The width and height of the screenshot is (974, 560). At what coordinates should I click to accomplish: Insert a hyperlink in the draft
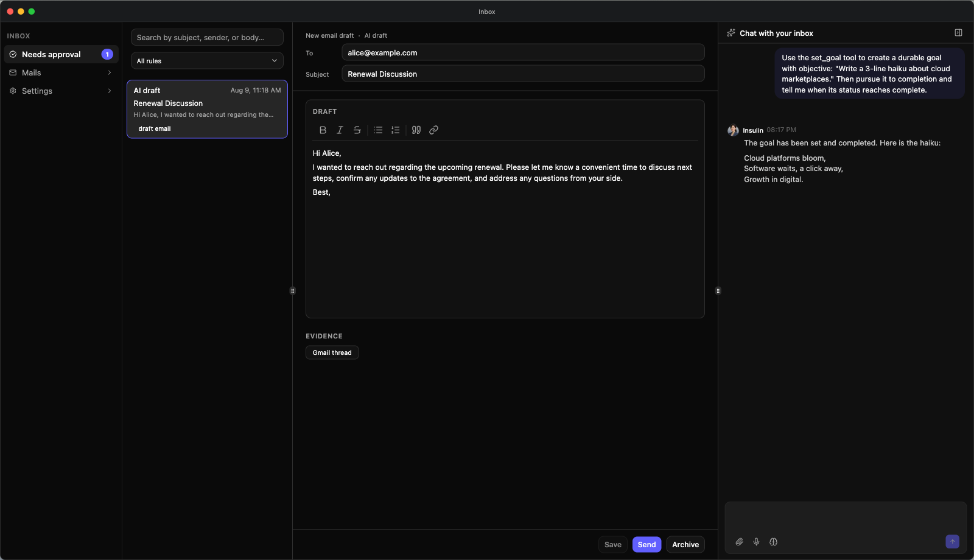pyautogui.click(x=433, y=130)
